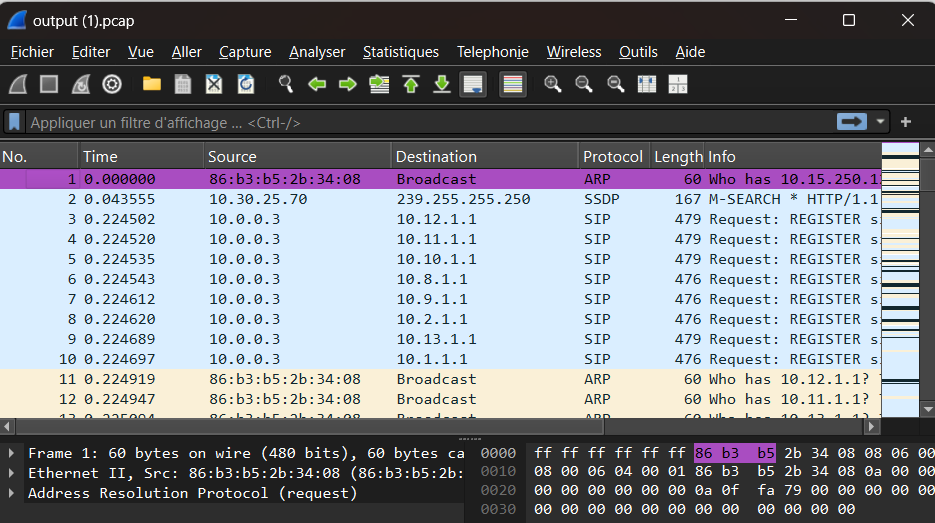Open the Aide menu
This screenshot has width=935, height=523.
click(690, 52)
